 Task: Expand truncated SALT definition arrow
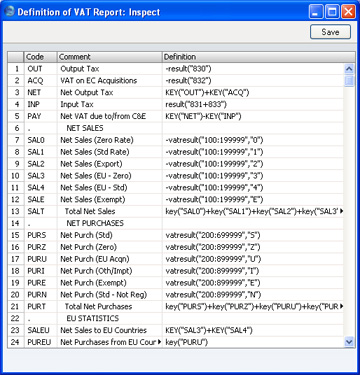coord(341,211)
